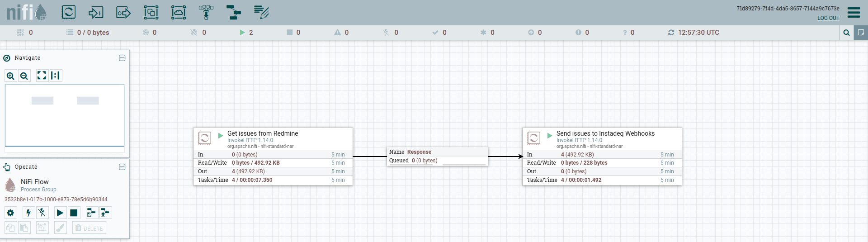This screenshot has width=868, height=242.
Task: Click the locally modified asterisk icon
Action: pyautogui.click(x=483, y=33)
